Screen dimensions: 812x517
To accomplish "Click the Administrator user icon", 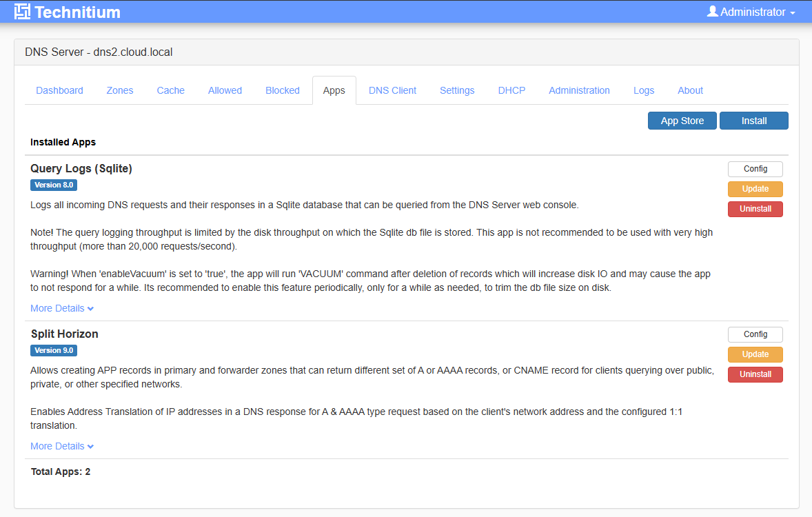I will (713, 11).
